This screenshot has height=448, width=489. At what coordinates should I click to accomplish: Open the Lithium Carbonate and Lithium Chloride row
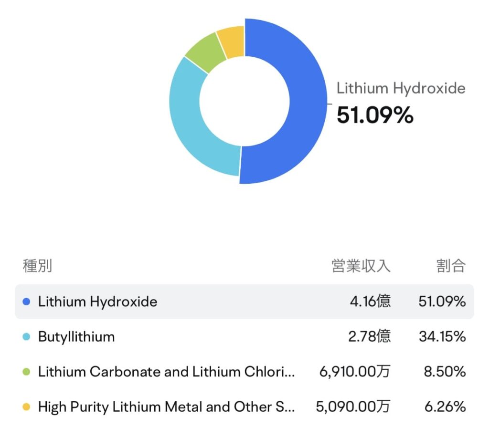coord(166,372)
